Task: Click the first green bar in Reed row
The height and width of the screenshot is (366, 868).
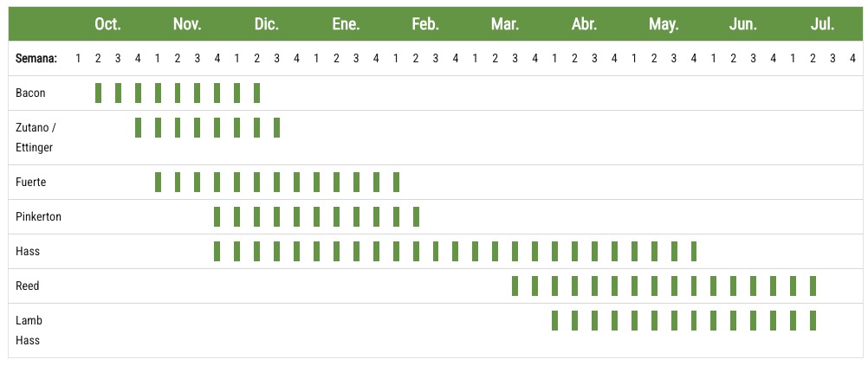Action: [515, 286]
